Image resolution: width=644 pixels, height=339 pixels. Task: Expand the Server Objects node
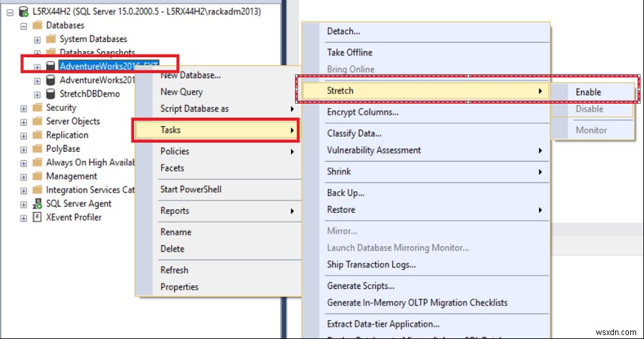pos(24,122)
